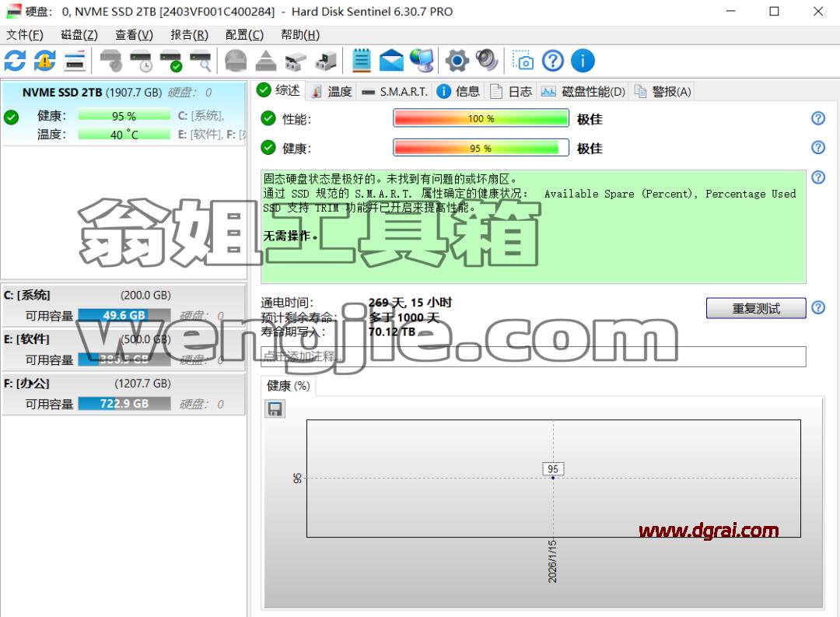Open the 报告(R) menu
Screen dimensions: 840x617
(189, 35)
